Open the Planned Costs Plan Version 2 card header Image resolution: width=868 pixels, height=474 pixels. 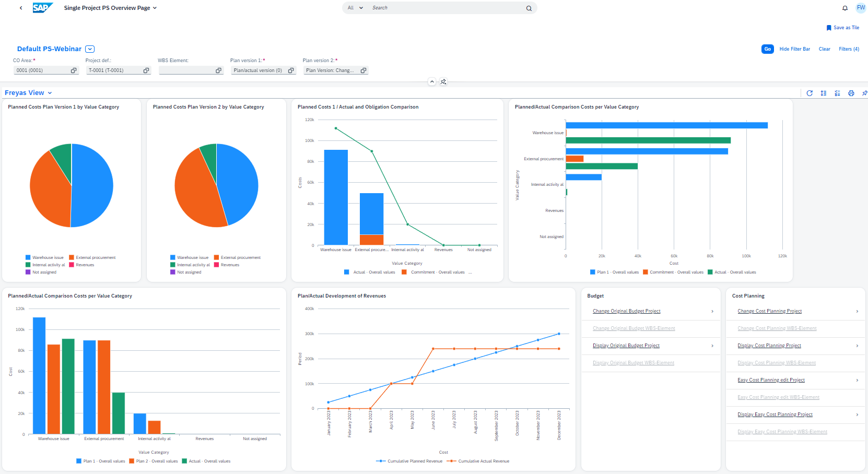pos(208,107)
